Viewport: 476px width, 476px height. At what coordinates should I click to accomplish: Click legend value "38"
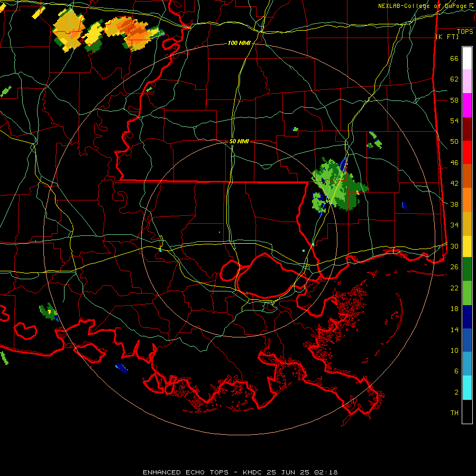(454, 204)
